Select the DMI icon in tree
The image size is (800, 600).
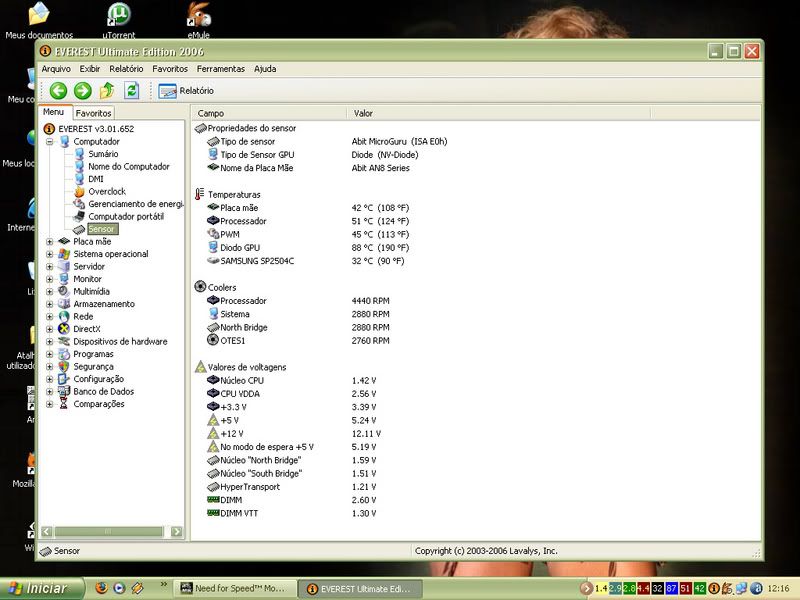coord(80,179)
